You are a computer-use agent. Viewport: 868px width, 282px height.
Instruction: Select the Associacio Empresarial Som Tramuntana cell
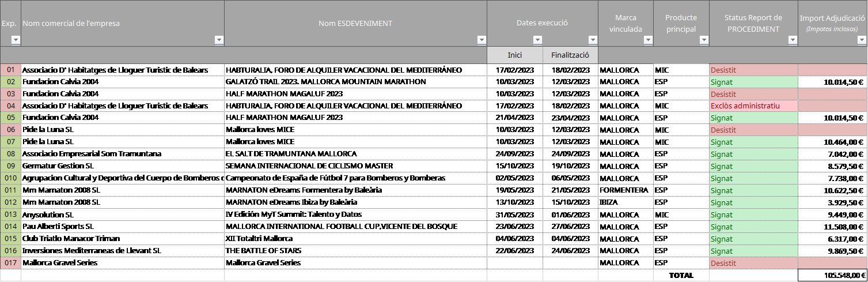pyautogui.click(x=123, y=154)
